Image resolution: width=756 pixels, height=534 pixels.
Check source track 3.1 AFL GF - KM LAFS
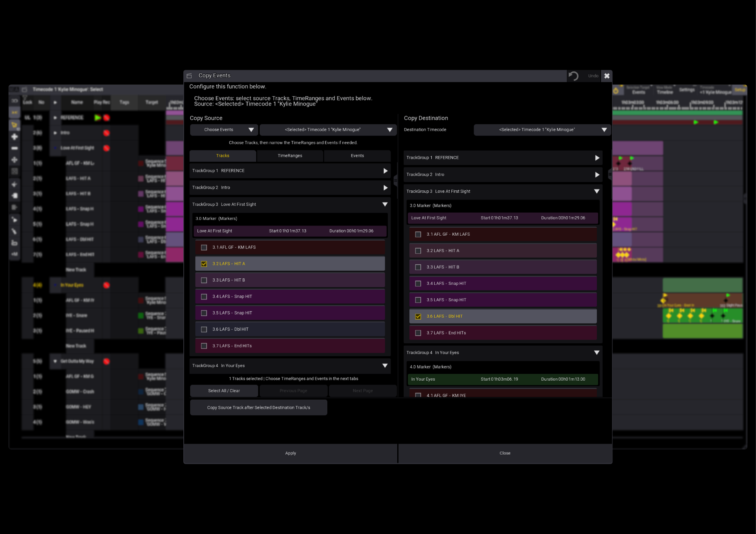pyautogui.click(x=204, y=247)
